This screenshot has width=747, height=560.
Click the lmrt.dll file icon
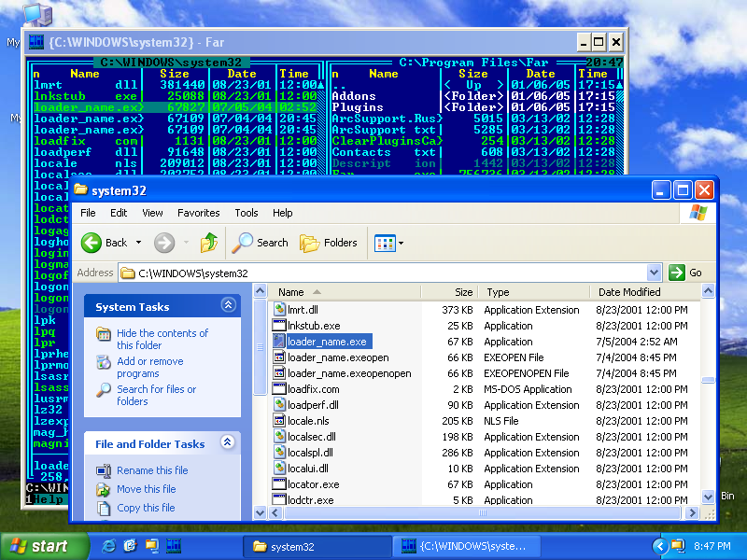(279, 310)
